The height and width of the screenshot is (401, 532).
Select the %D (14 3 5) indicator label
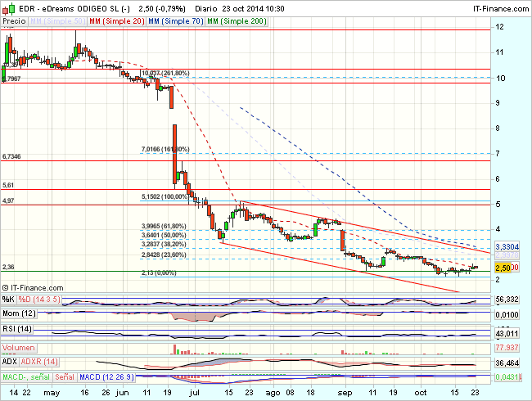click(x=39, y=300)
